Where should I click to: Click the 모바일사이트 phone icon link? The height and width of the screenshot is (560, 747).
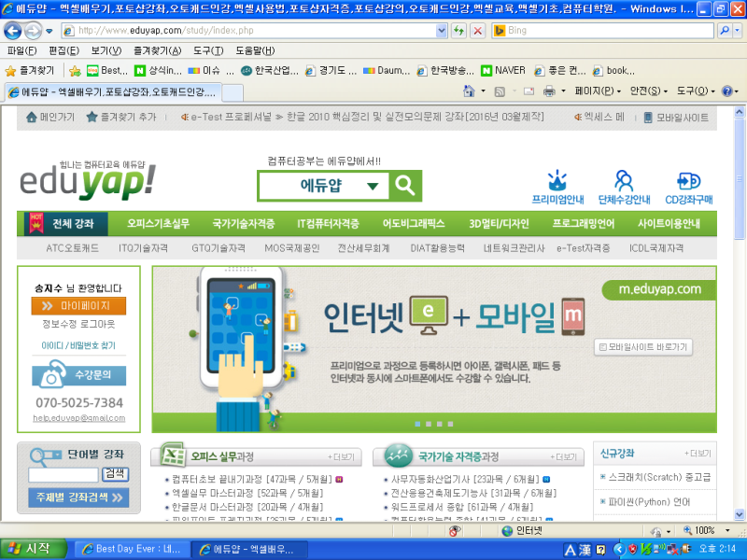675,118
